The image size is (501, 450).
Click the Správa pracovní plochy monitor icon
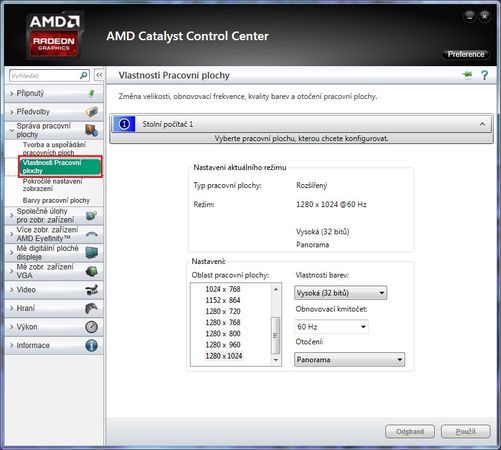click(92, 130)
